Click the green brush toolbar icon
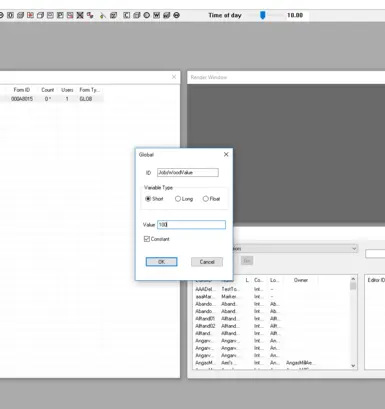The width and height of the screenshot is (385, 409). click(103, 15)
